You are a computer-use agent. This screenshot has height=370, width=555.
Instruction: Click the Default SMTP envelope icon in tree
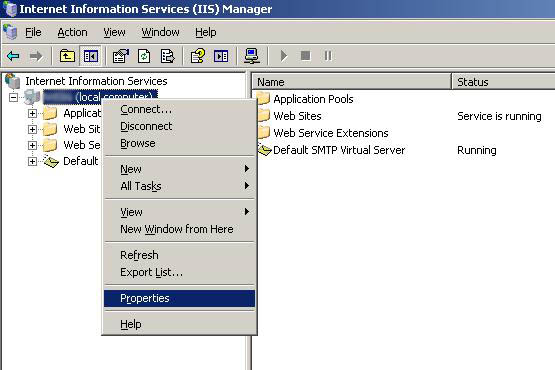tap(51, 161)
